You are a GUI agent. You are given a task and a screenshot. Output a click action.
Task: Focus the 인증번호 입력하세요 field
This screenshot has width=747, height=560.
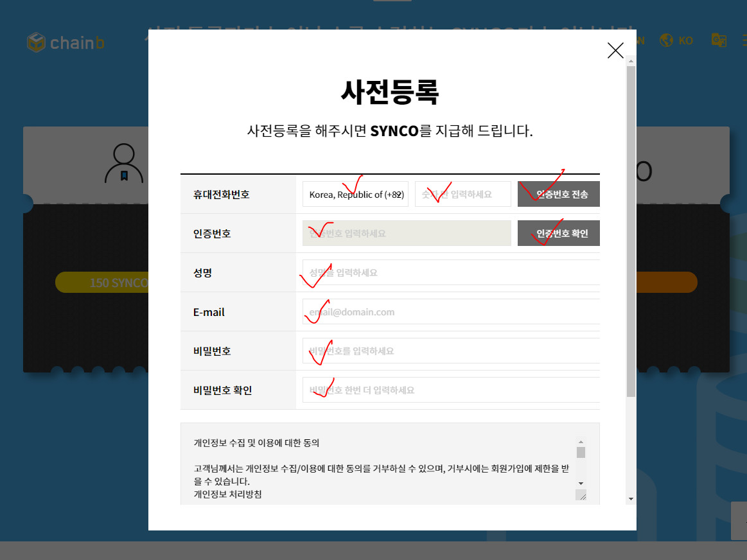pos(407,233)
